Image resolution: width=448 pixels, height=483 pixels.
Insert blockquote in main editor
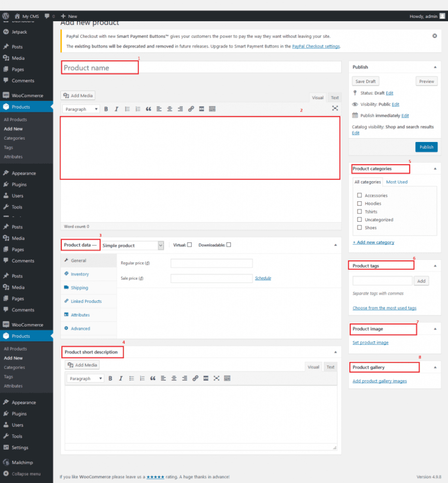[148, 109]
